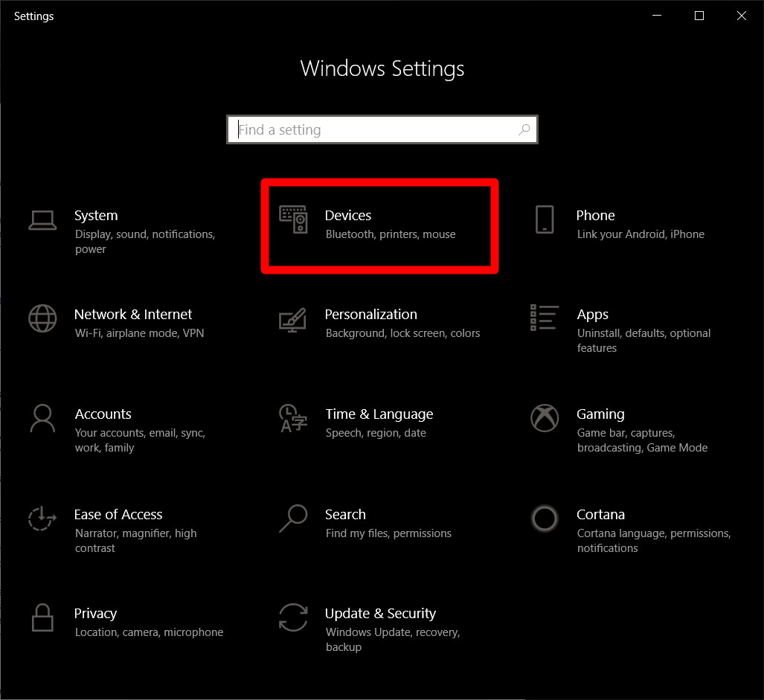Select the Accounts person icon
Screen dimensions: 764x700
pyautogui.click(x=42, y=419)
